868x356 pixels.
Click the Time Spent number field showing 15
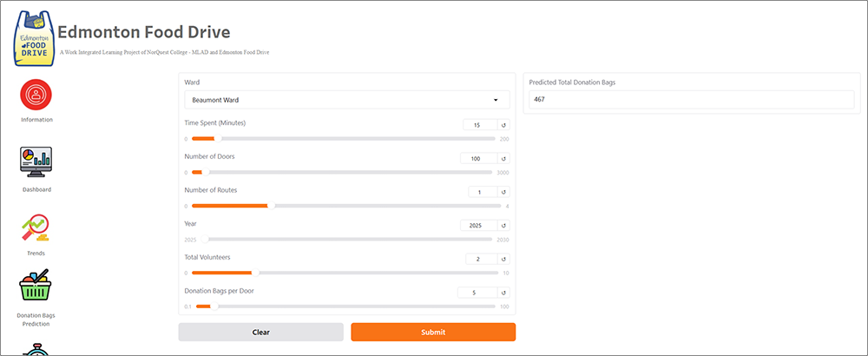coord(480,125)
